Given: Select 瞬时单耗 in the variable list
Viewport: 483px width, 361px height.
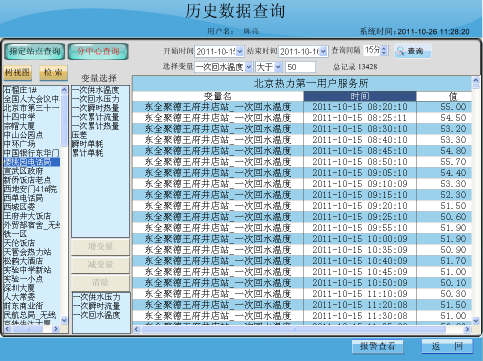Looking at the screenshot, I should click(x=88, y=144).
